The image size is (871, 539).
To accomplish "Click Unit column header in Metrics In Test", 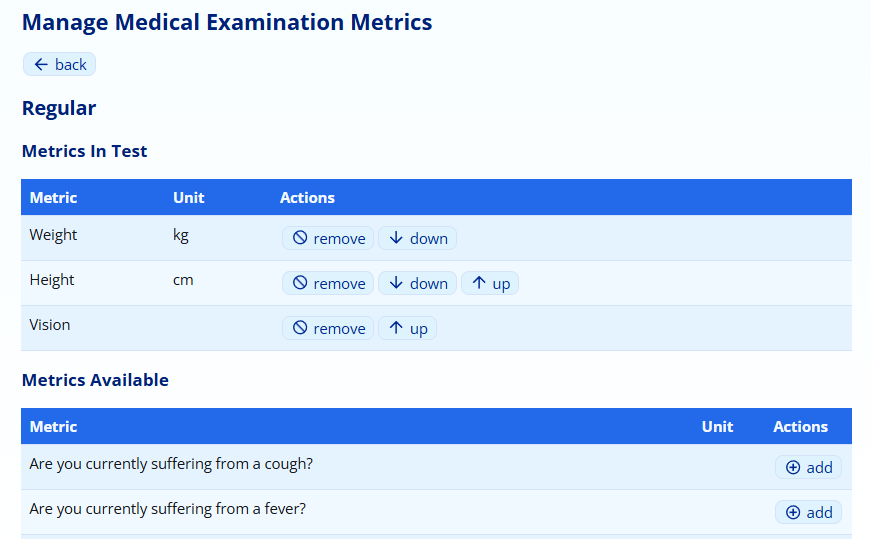I will pos(188,198).
